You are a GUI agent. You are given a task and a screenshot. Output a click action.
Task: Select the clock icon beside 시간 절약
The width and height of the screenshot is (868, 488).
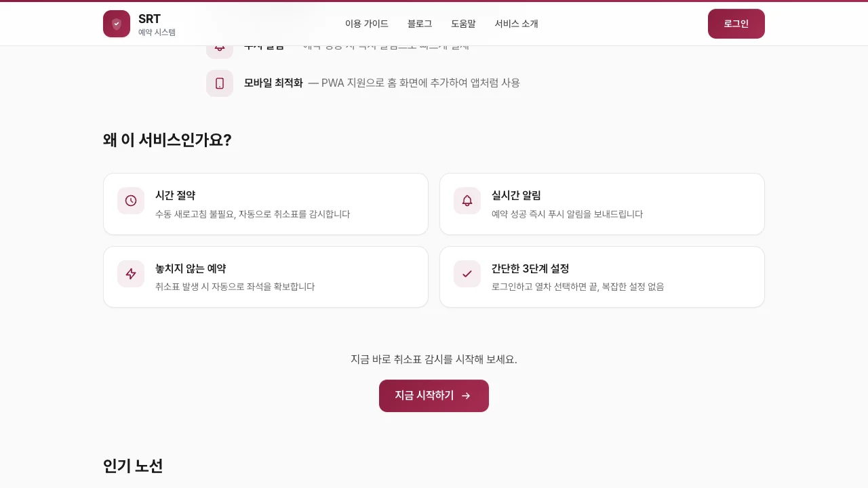(x=131, y=201)
